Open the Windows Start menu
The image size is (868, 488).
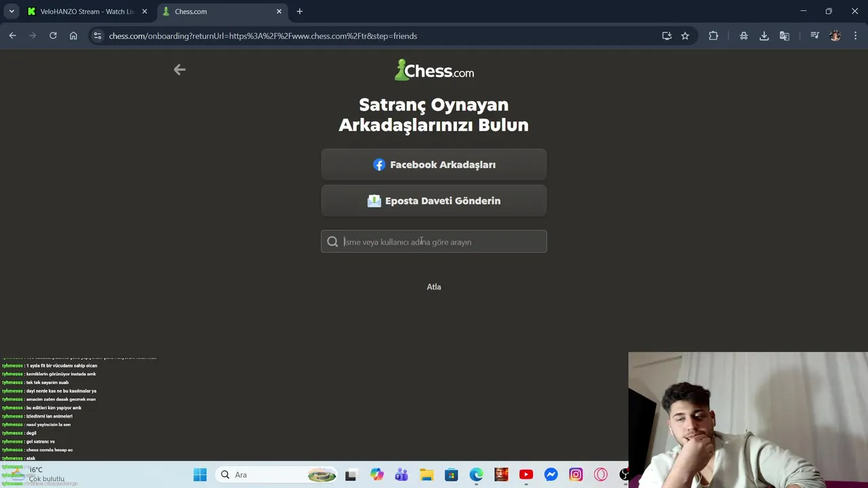[x=200, y=475]
